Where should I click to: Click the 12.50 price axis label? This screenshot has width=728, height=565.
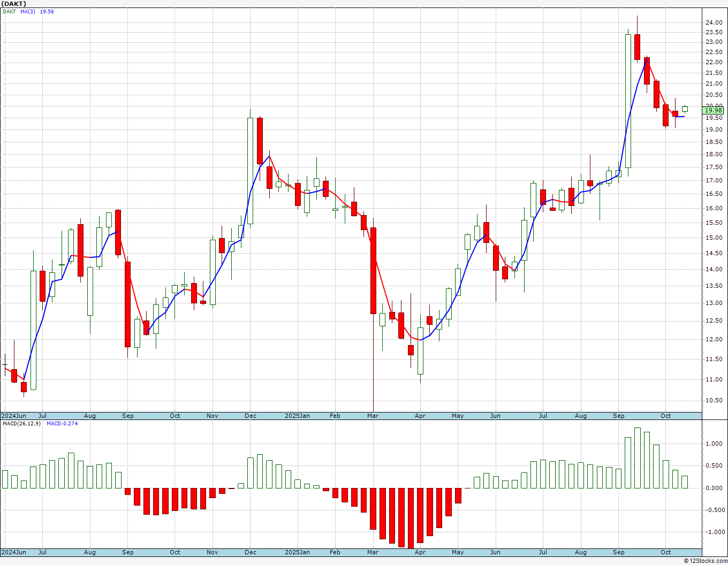(x=714, y=320)
